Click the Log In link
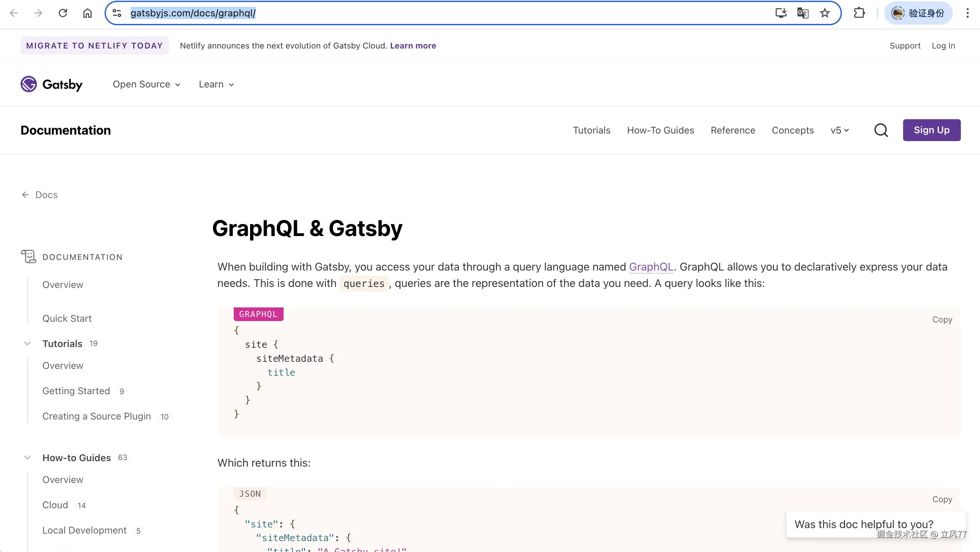Viewport: 980px width, 552px height. [x=943, y=46]
